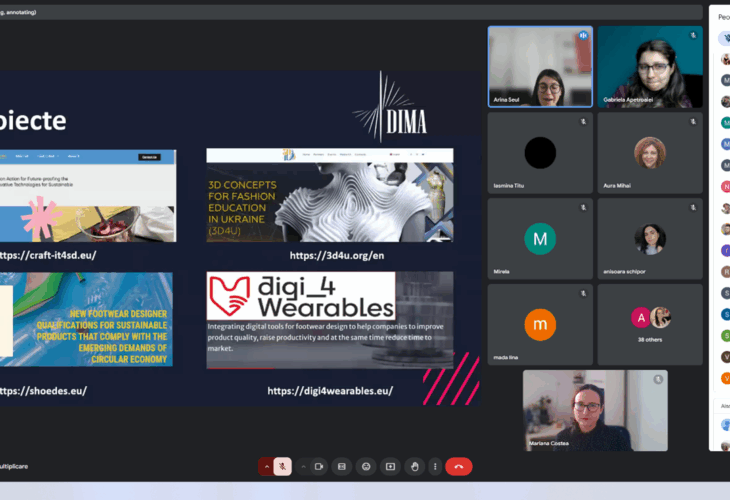Open emoji reactions button
The image size is (730, 500).
tap(366, 466)
